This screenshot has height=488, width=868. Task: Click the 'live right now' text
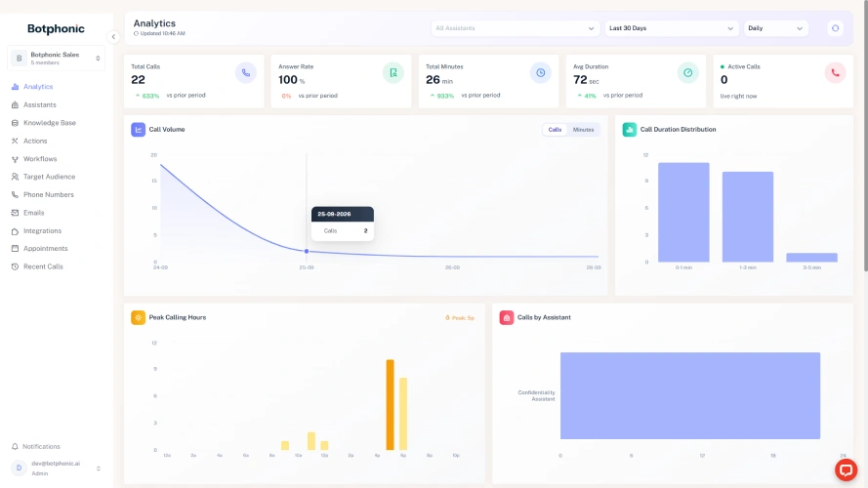(x=738, y=97)
